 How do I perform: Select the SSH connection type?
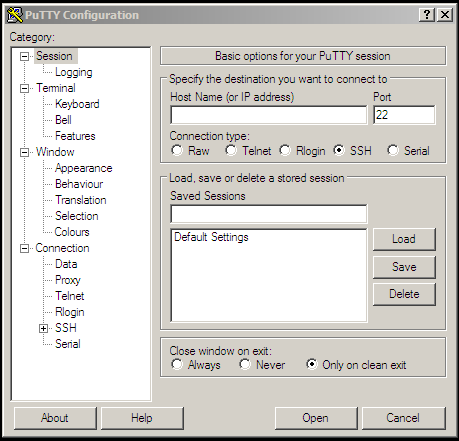point(339,151)
